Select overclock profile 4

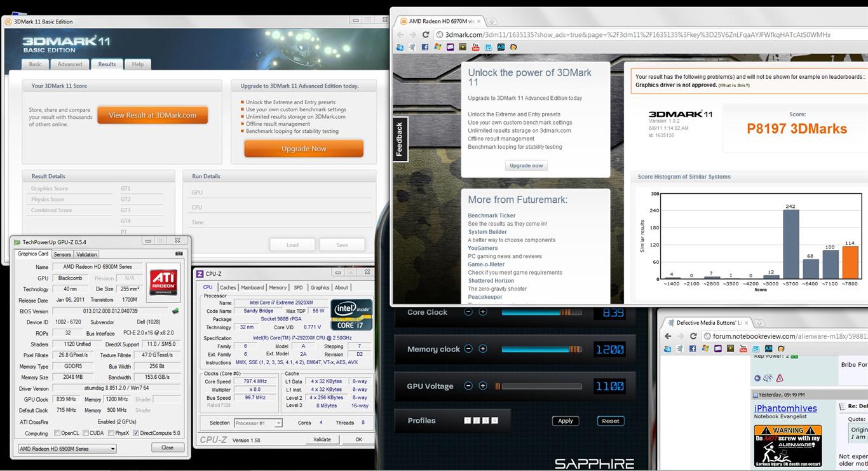pos(494,421)
